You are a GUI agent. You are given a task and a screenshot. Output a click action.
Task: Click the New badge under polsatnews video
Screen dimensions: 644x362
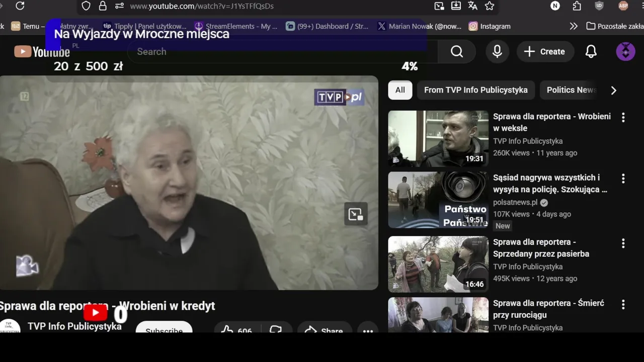coord(503,226)
